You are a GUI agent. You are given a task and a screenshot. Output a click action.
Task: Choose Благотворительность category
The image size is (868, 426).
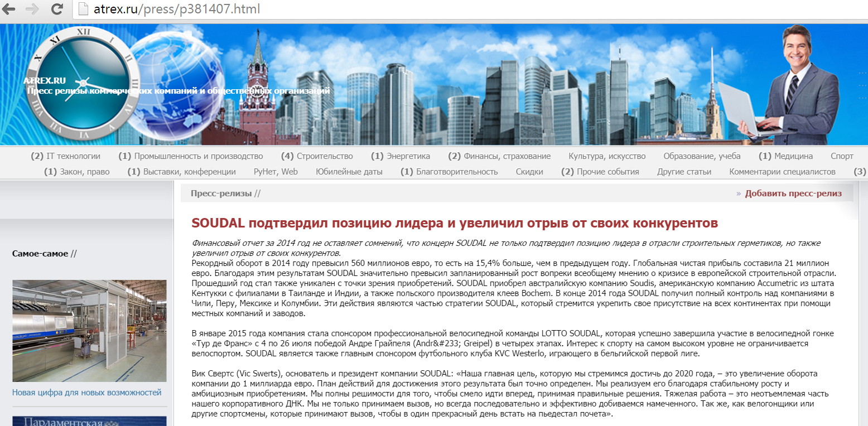click(x=457, y=172)
